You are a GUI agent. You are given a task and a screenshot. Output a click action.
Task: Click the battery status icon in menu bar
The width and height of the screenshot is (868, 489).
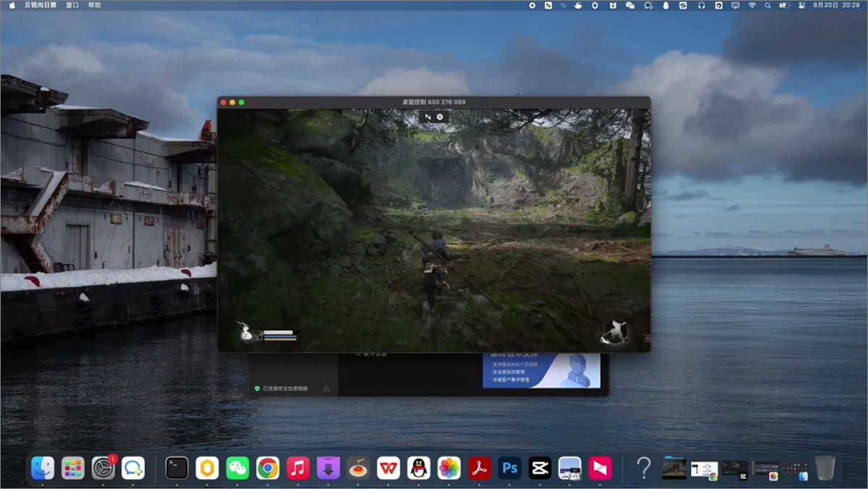[785, 5]
